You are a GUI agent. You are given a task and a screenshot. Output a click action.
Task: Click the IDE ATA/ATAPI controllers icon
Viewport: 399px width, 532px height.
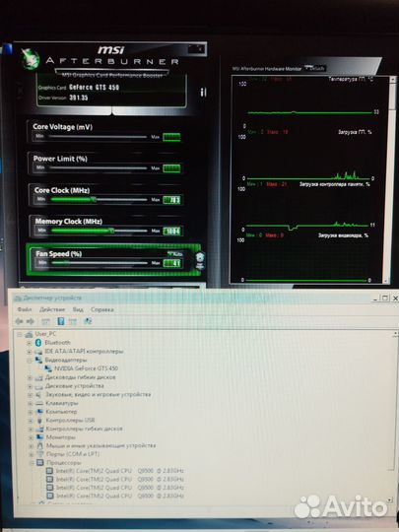[38, 352]
